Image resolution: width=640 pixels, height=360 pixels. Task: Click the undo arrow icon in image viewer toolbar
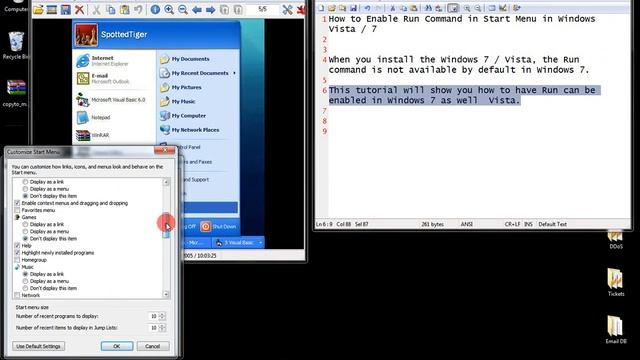(138, 9)
